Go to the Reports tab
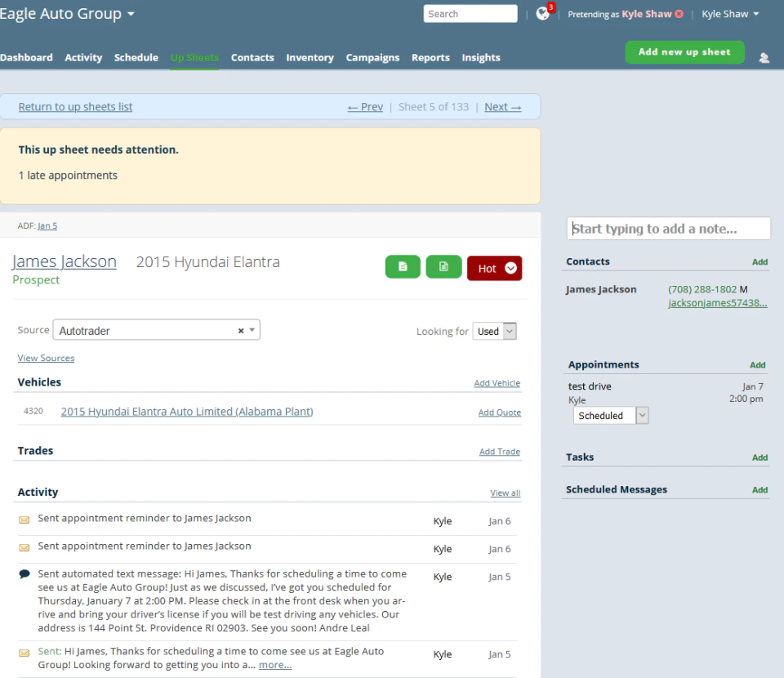This screenshot has width=784, height=678. tap(430, 57)
